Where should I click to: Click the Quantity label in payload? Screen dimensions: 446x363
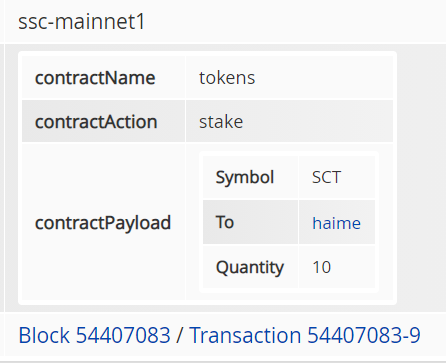(x=250, y=267)
